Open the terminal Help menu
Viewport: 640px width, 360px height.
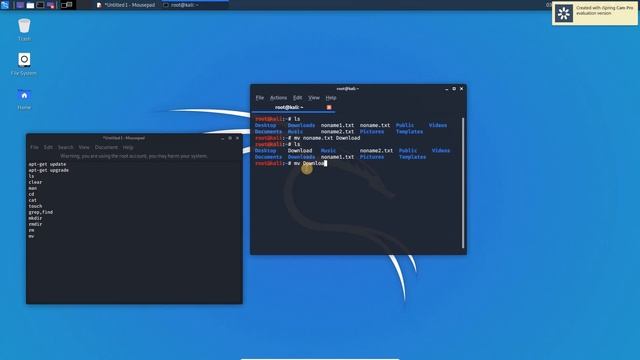click(x=331, y=98)
